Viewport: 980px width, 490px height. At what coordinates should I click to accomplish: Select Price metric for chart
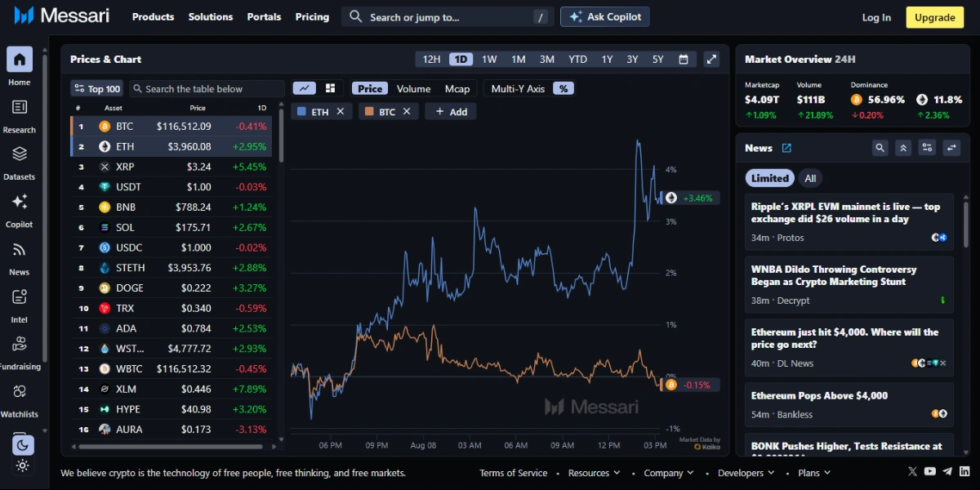[x=370, y=88]
